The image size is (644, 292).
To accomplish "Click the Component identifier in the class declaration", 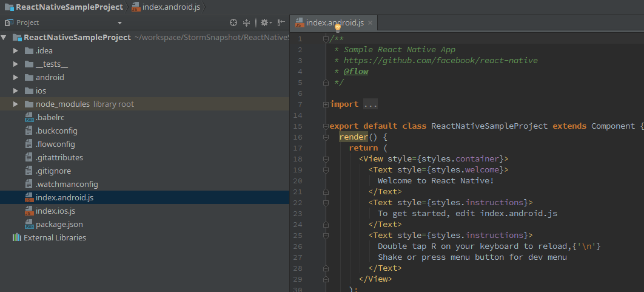I will tap(613, 126).
